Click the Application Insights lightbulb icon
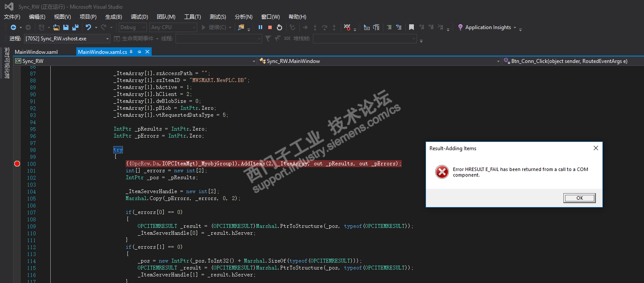The width and height of the screenshot is (644, 283). (460, 27)
